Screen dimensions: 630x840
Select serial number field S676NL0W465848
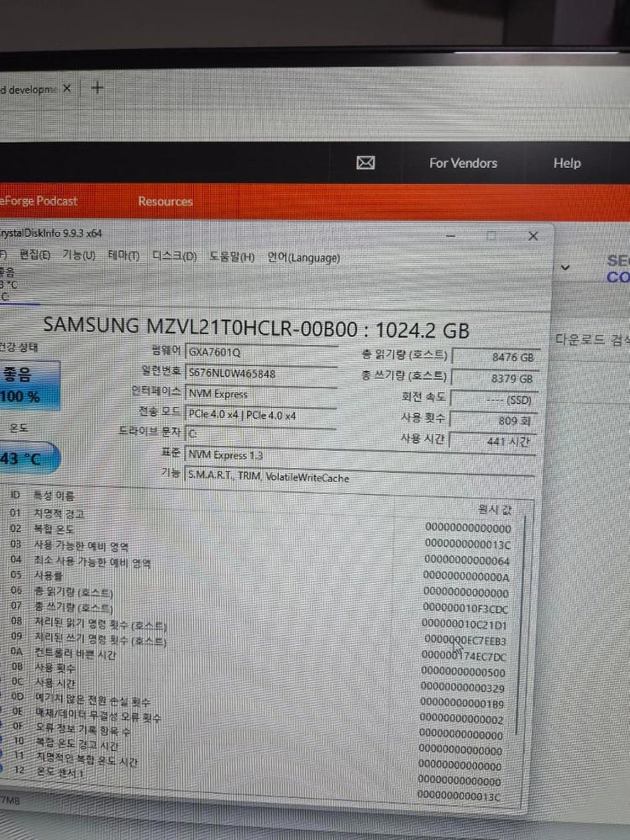tap(261, 374)
